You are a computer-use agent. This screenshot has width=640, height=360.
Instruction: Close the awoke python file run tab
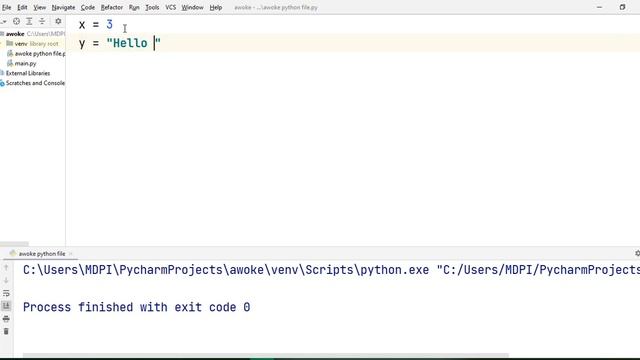pos(70,253)
